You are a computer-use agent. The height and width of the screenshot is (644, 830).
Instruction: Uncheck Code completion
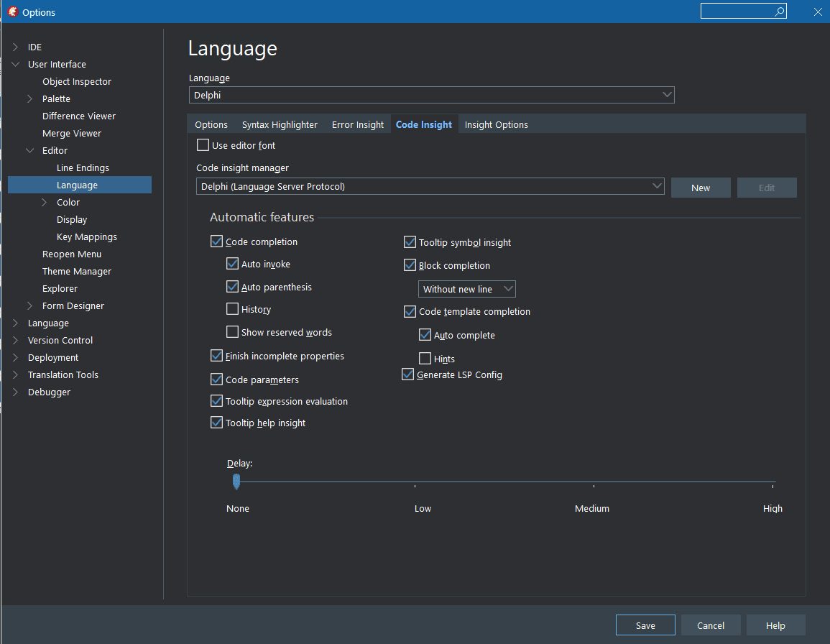(216, 241)
